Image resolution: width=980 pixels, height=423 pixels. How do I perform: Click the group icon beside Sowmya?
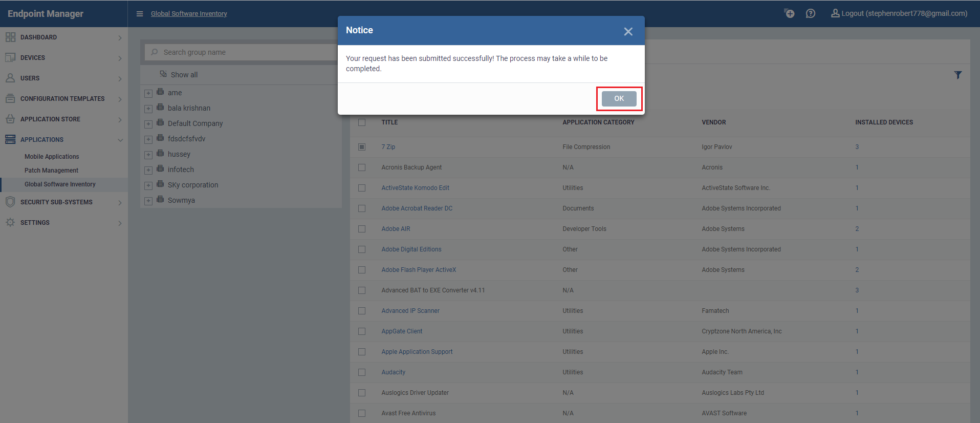click(160, 200)
